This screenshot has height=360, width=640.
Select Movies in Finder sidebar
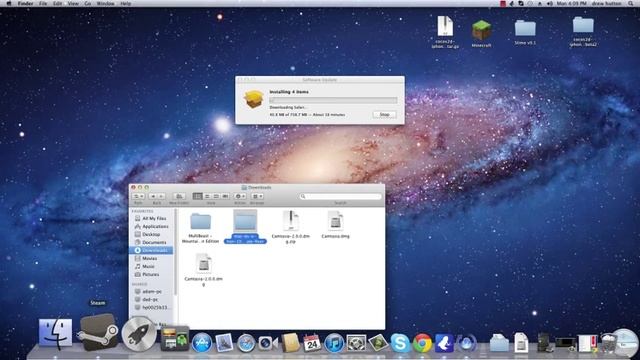point(151,258)
